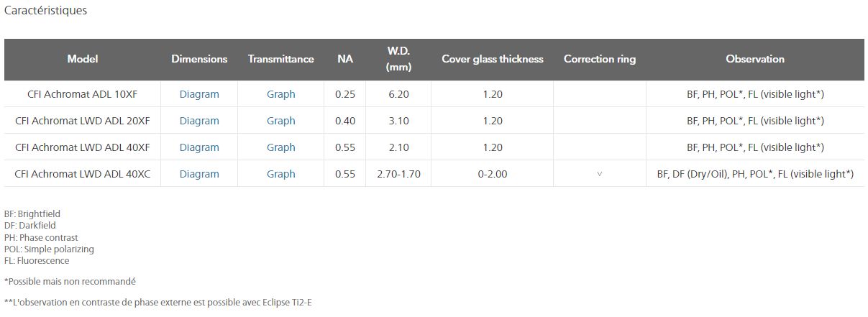868x317 pixels.
Task: Select the CFI Achromat LWD ADL 40XC model cell
Action: [x=83, y=174]
